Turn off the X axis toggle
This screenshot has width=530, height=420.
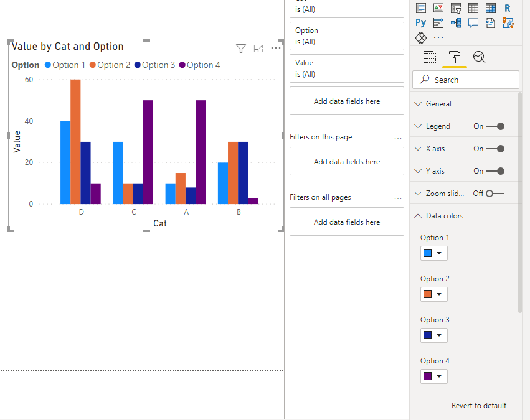point(495,149)
